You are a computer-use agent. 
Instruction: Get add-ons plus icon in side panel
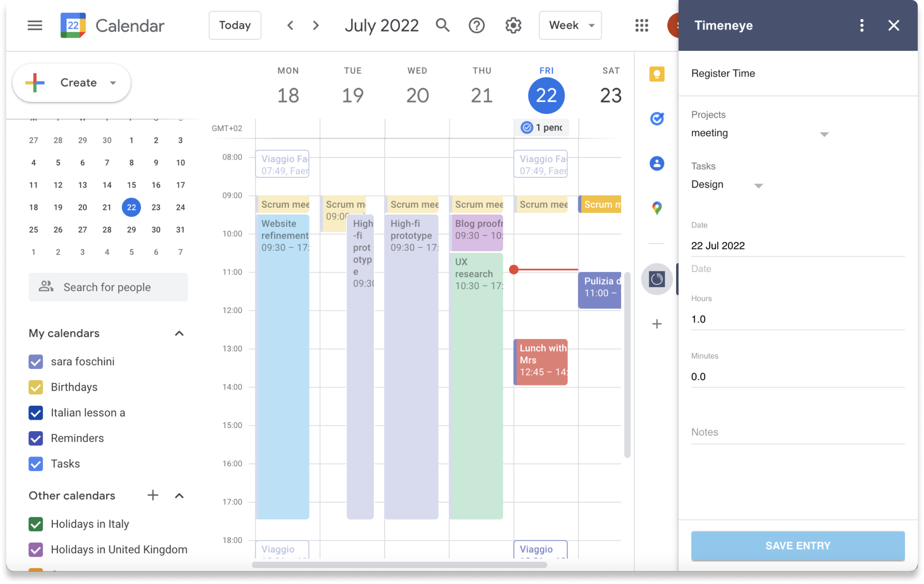pyautogui.click(x=657, y=324)
